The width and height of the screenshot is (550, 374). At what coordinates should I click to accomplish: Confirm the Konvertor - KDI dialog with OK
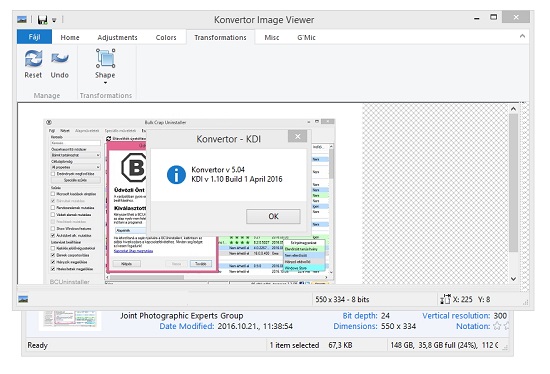coord(273,216)
